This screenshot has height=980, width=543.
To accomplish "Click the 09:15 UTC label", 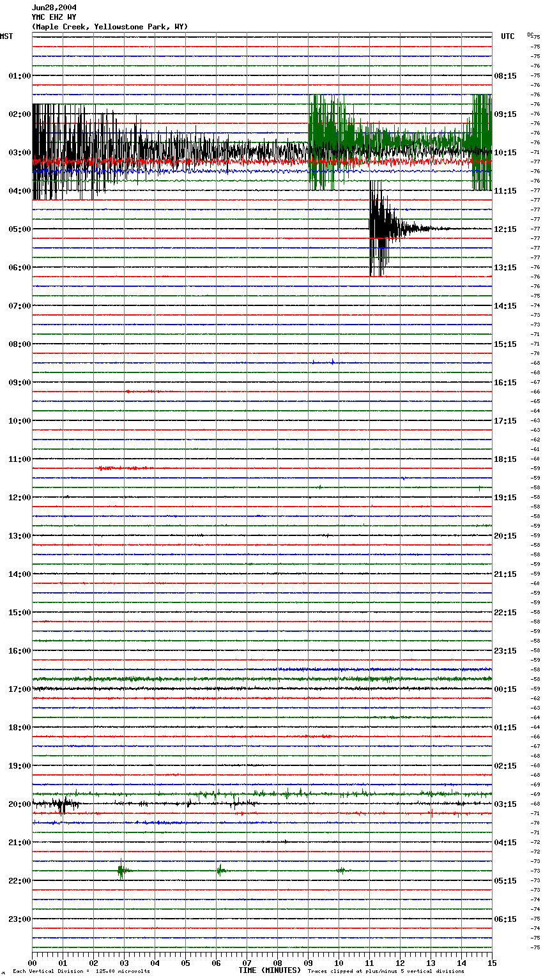I will pyautogui.click(x=505, y=114).
